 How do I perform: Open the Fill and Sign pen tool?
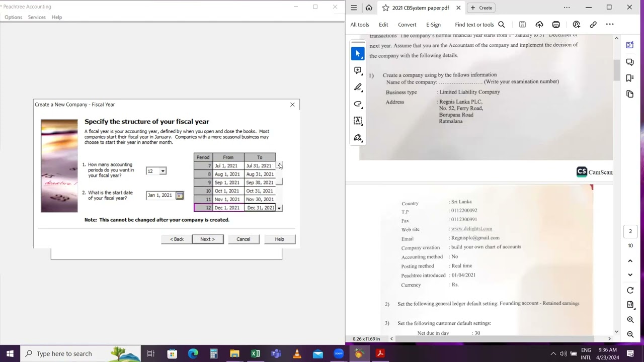pos(358,137)
